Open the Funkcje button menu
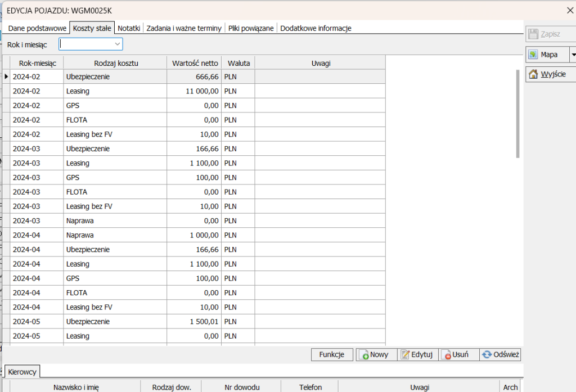 [332, 355]
